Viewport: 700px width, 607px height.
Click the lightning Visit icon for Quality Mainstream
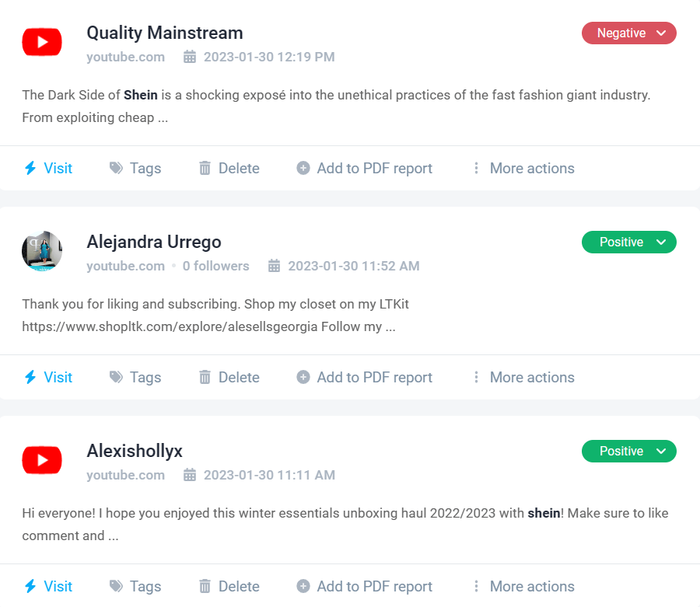[30, 169]
